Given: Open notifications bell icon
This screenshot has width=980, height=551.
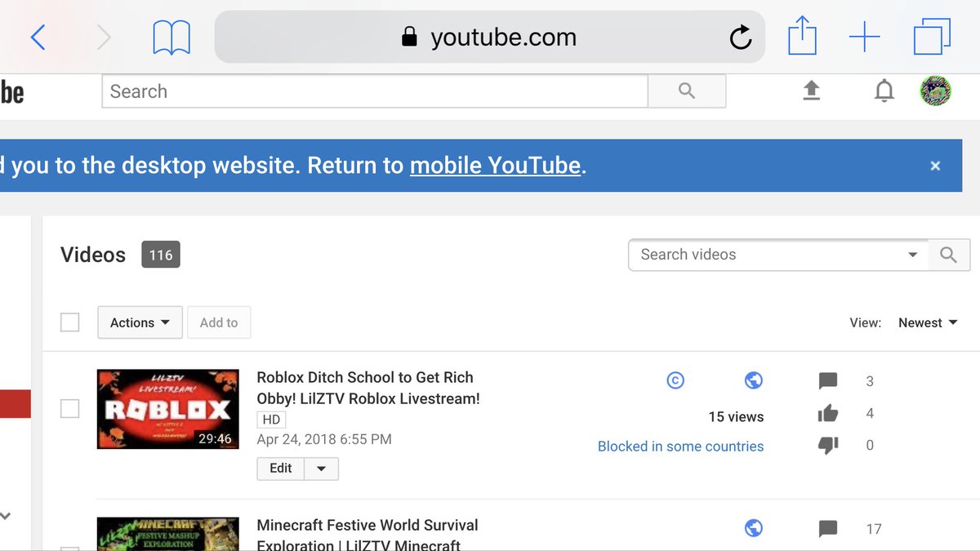Looking at the screenshot, I should point(884,91).
